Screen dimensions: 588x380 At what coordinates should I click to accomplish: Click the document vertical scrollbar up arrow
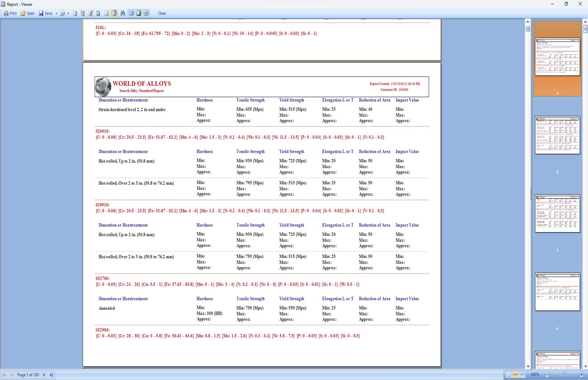(528, 22)
